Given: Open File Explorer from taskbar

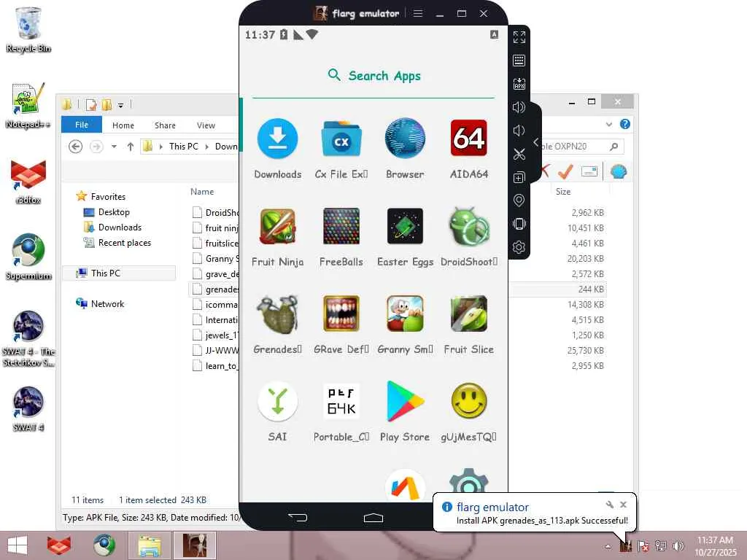Looking at the screenshot, I should [x=149, y=545].
